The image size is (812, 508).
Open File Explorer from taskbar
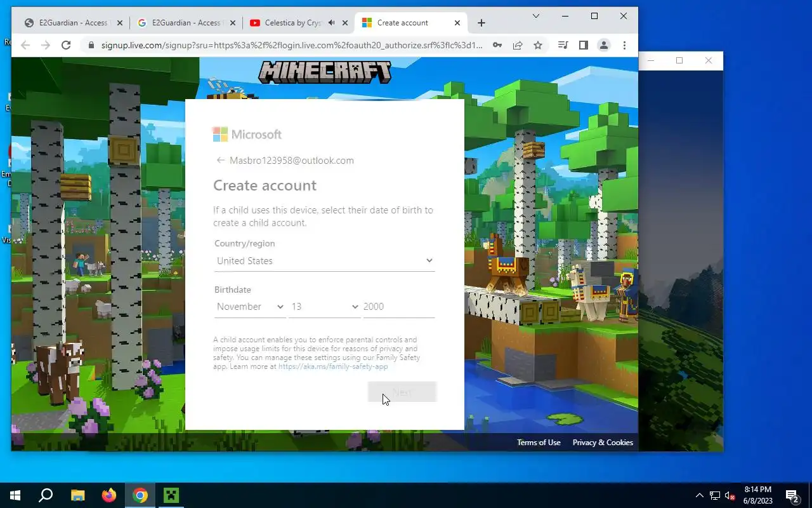[77, 495]
